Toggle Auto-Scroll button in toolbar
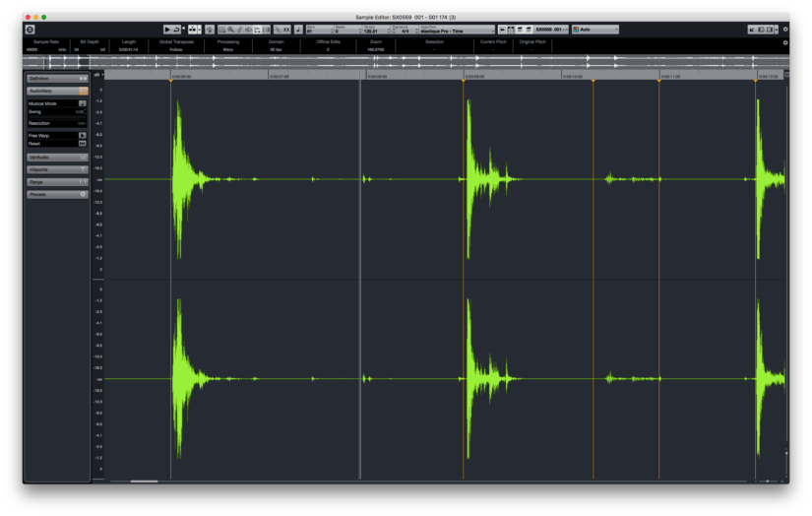Viewport: 812px width, 516px height. coord(192,30)
